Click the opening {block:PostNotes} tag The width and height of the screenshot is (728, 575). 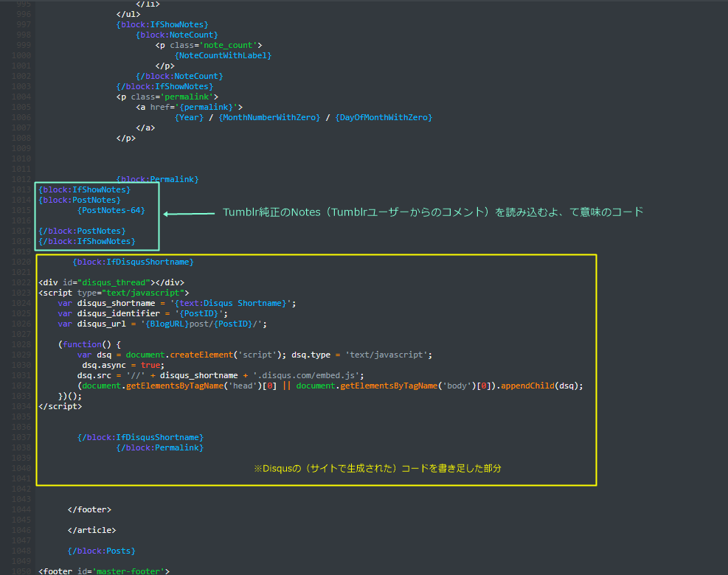[x=80, y=200]
